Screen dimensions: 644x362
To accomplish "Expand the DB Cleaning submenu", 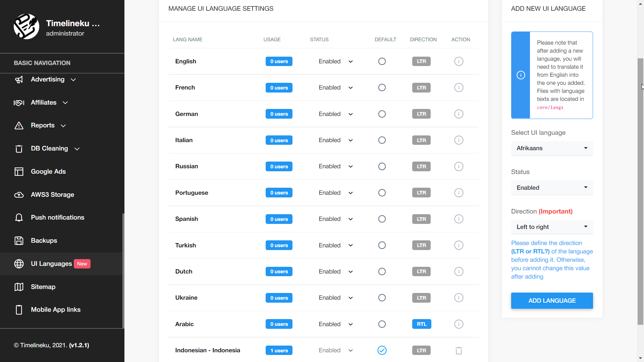I will coord(77,149).
